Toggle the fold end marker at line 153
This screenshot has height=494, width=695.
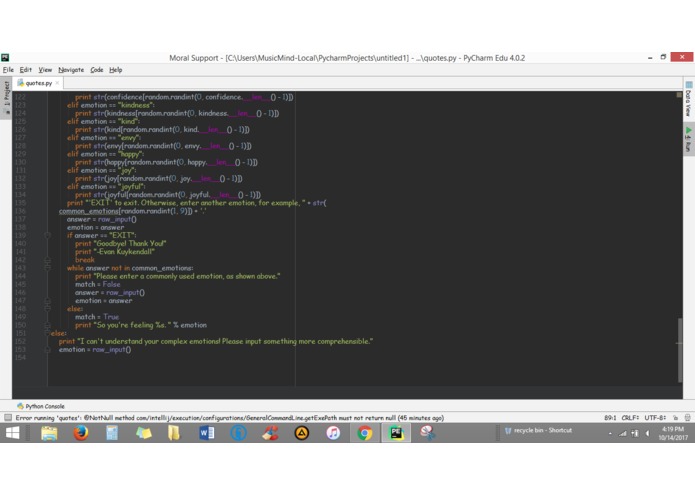pos(47,349)
